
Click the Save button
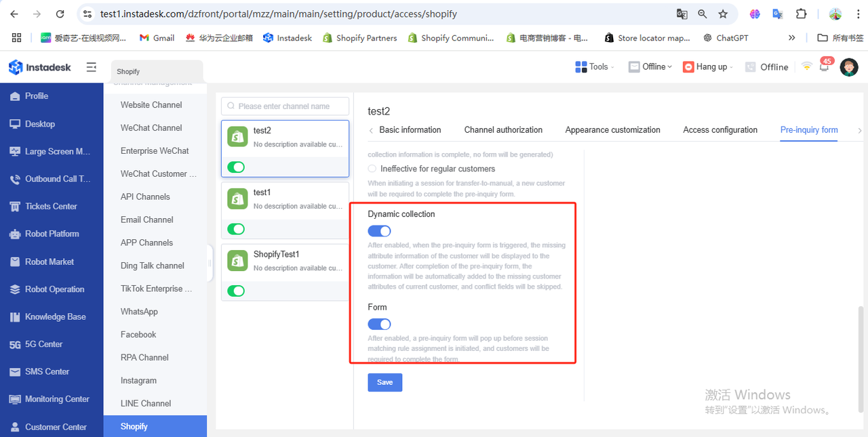[384, 382]
